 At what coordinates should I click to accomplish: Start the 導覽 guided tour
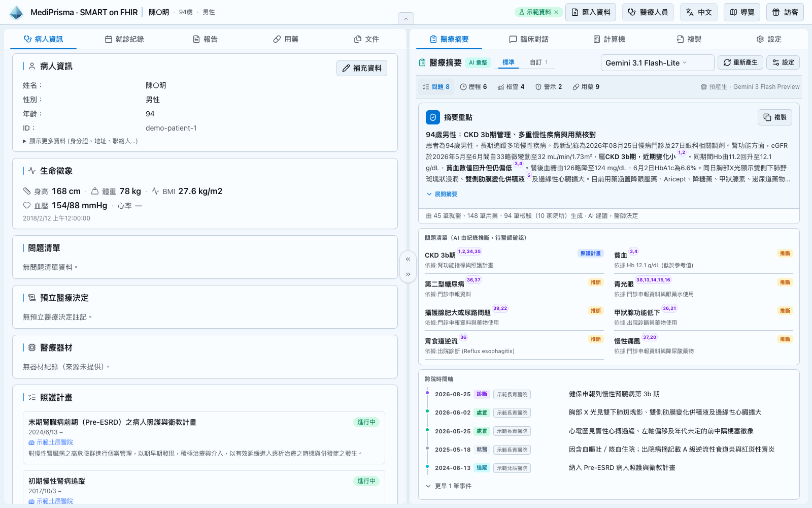coord(742,12)
